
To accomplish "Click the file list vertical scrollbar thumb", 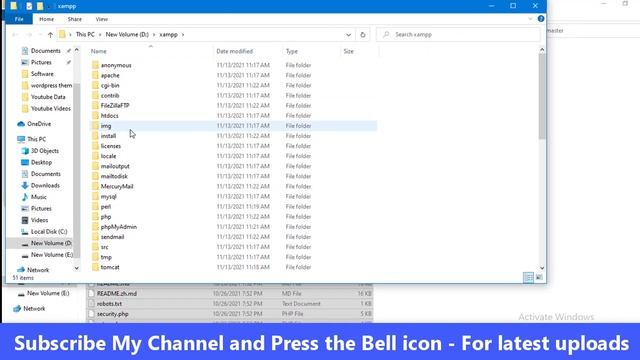I will (542, 96).
